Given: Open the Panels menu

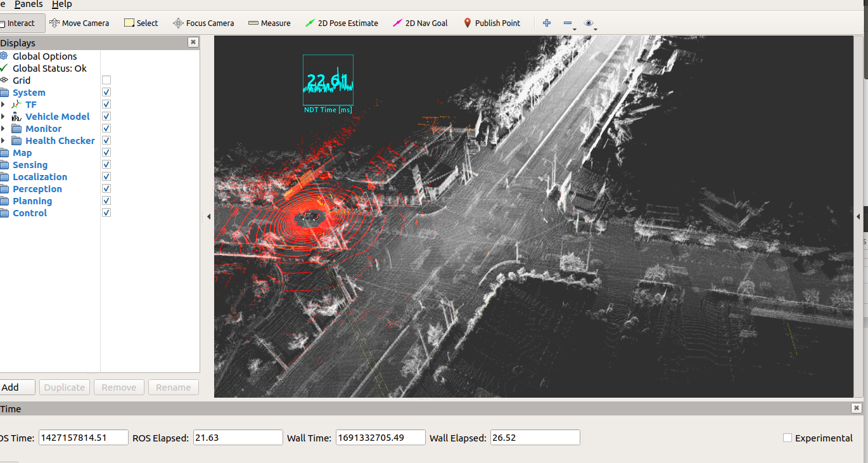Looking at the screenshot, I should tap(29, 4).
